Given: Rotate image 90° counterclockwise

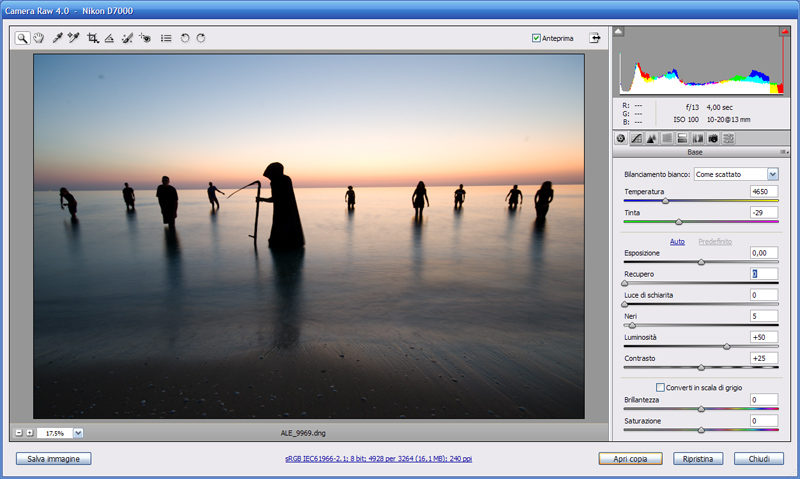Looking at the screenshot, I should coord(185,38).
